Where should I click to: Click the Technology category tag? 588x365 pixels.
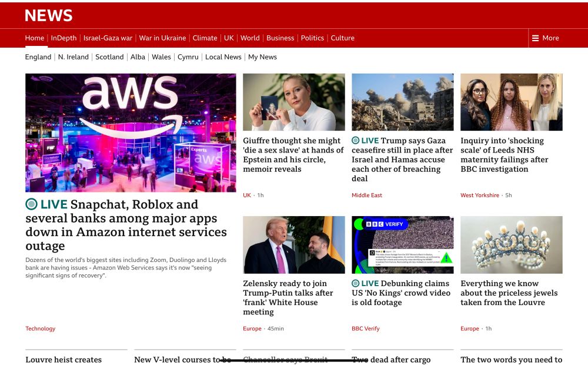coord(40,328)
